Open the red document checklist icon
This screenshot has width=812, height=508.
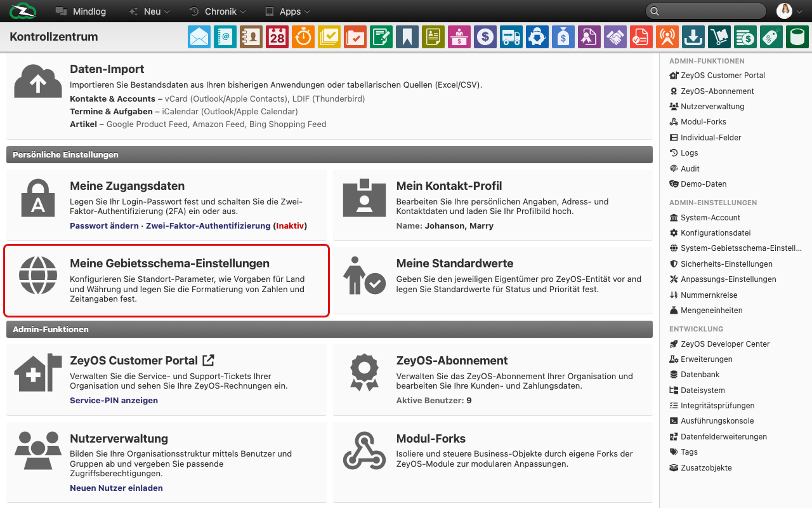coord(641,37)
